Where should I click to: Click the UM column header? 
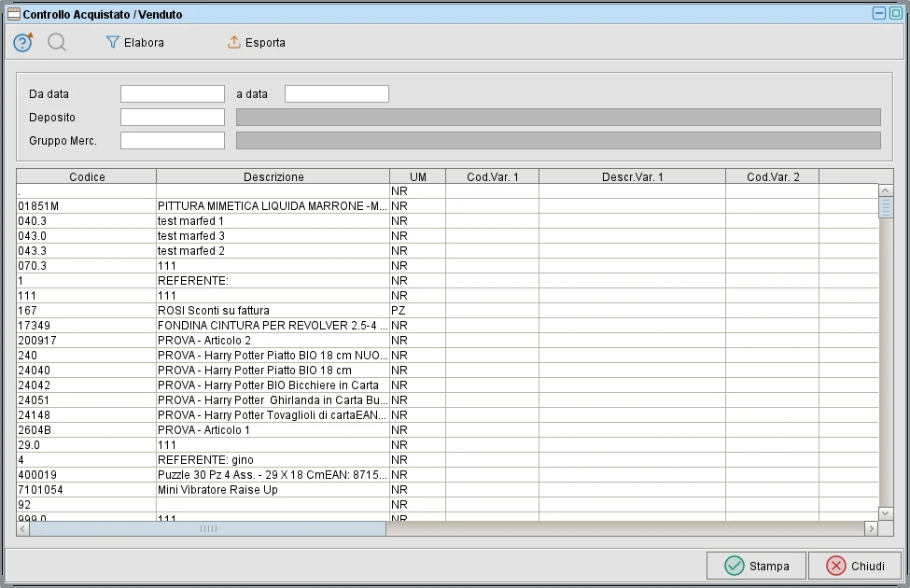tap(418, 176)
